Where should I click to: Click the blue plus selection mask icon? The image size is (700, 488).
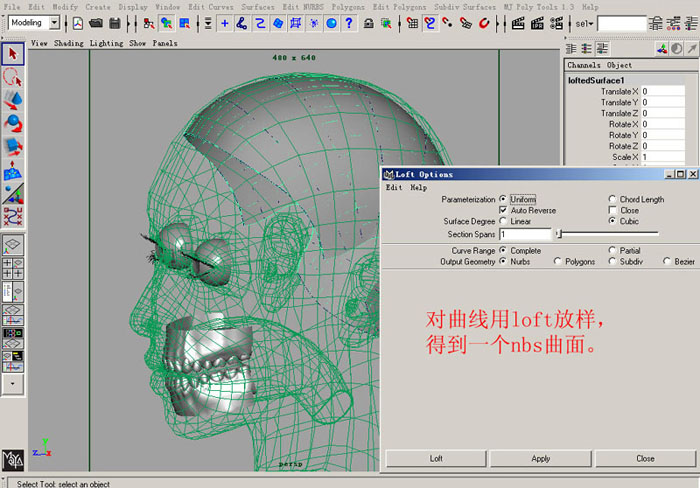225,23
